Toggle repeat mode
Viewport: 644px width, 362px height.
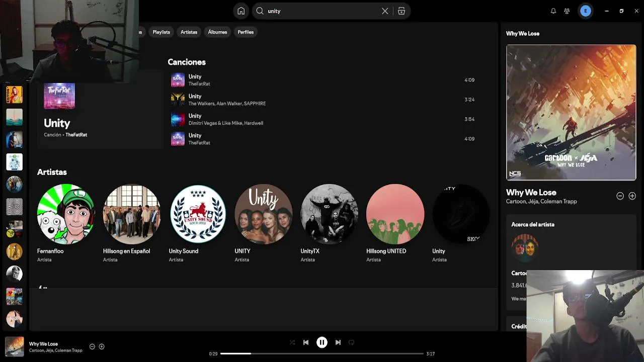(352, 342)
